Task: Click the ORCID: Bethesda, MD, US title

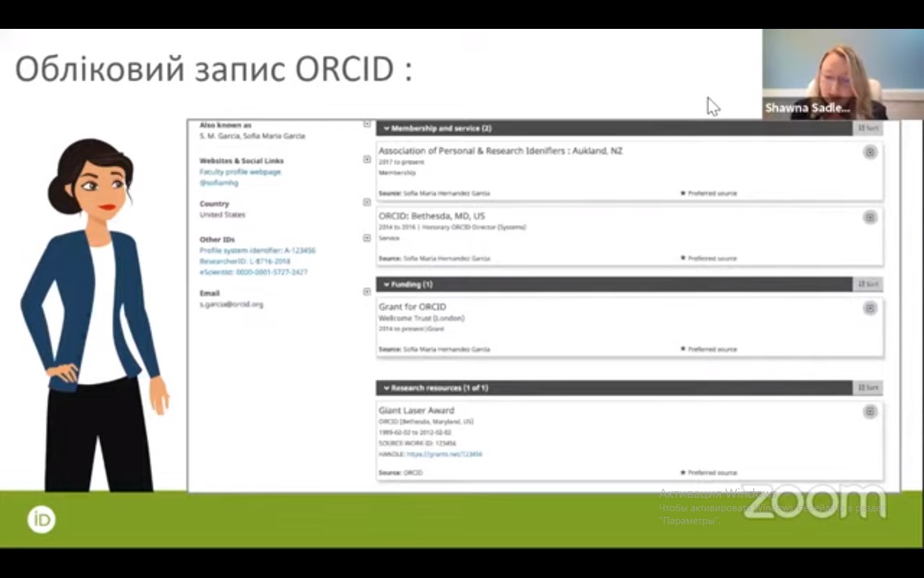Action: [x=432, y=216]
